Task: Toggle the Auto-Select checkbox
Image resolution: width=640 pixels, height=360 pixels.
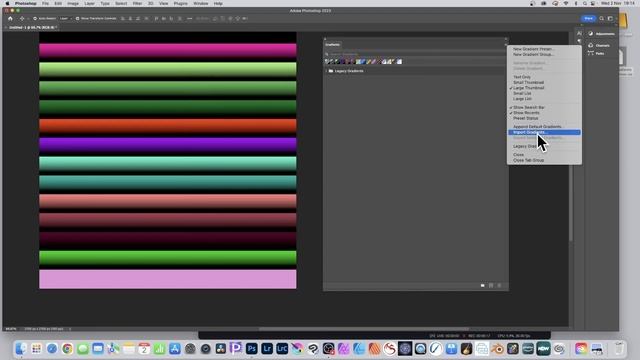Action: coord(35,18)
